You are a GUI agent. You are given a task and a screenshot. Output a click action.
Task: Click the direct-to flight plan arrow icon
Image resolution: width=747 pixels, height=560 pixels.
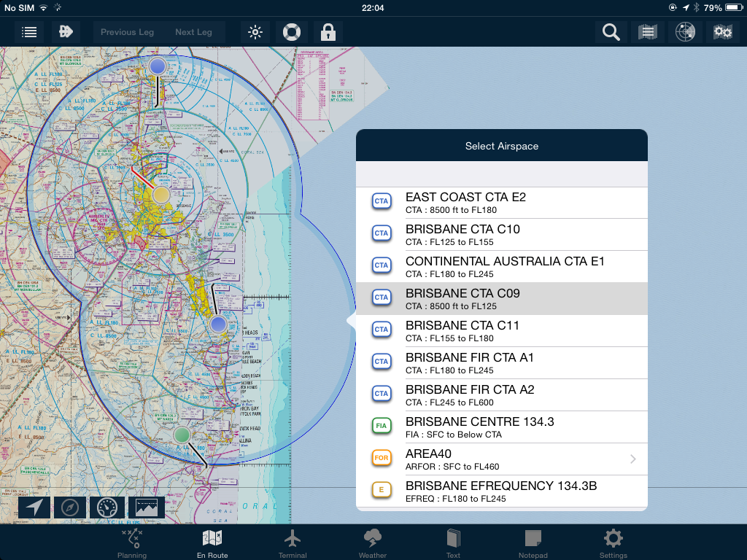[66, 32]
